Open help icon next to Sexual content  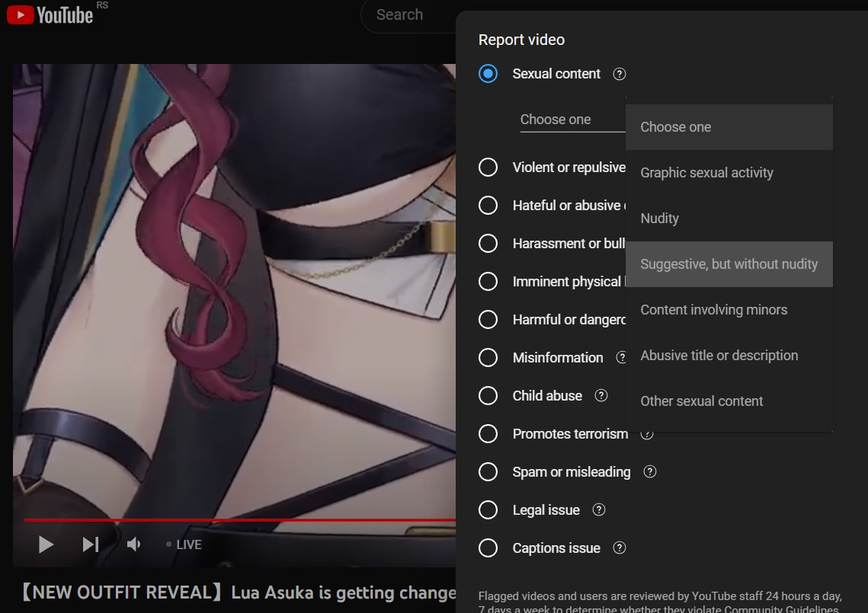click(620, 74)
